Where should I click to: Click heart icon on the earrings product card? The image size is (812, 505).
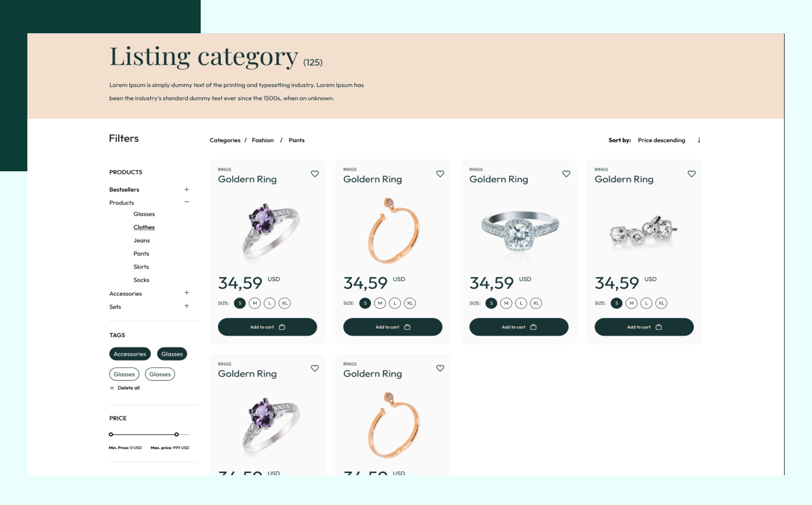[691, 174]
